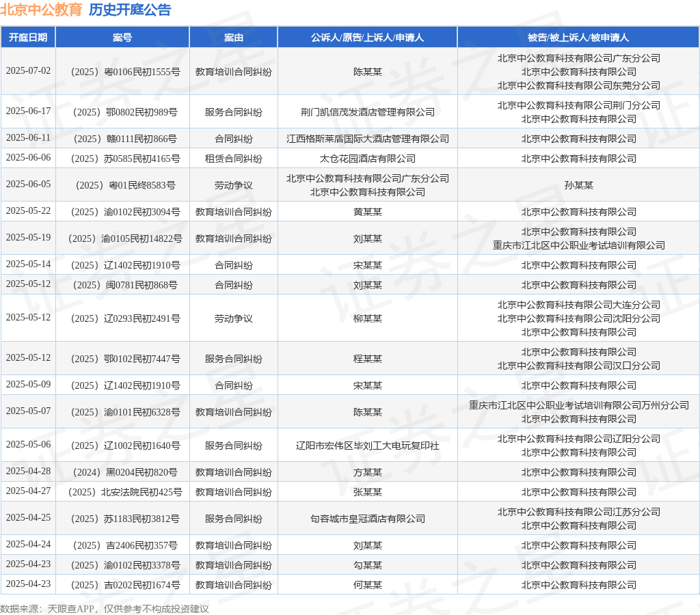The height and width of the screenshot is (615, 700).
Task: Click the 历史开庭公告 heading
Action: coord(130,10)
